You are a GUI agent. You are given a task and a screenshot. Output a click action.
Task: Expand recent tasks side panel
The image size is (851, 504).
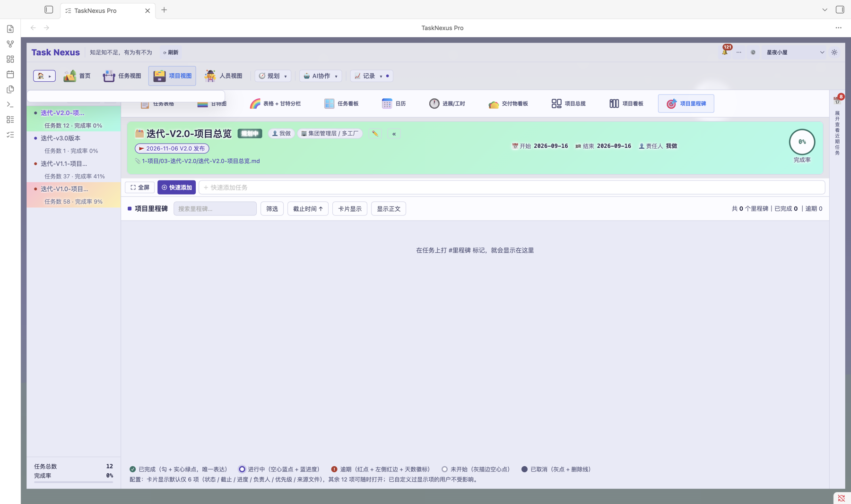click(837, 134)
